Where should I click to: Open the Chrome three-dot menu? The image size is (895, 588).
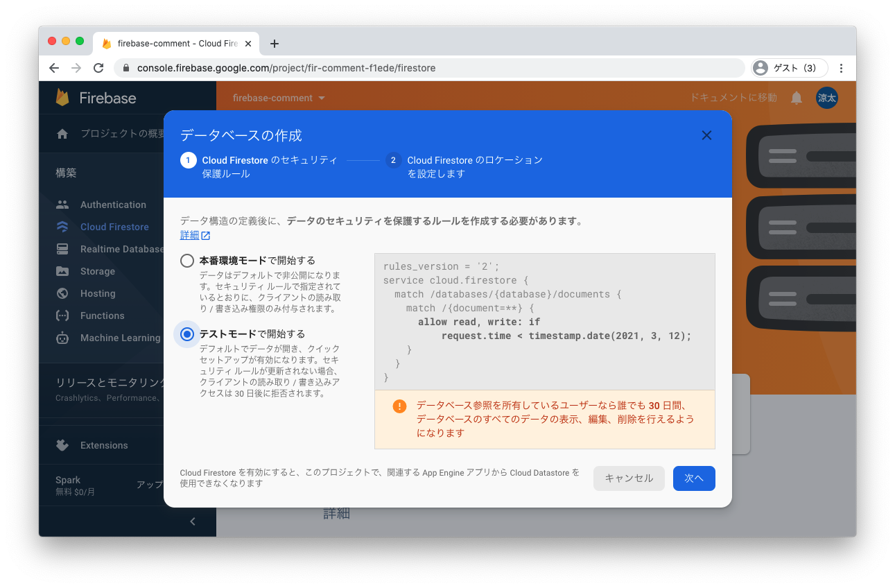pos(841,68)
